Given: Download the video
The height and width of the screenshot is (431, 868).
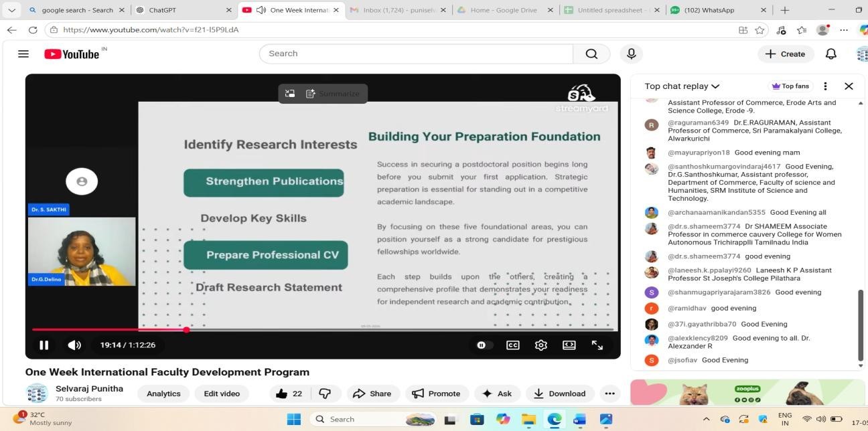Looking at the screenshot, I should point(560,394).
